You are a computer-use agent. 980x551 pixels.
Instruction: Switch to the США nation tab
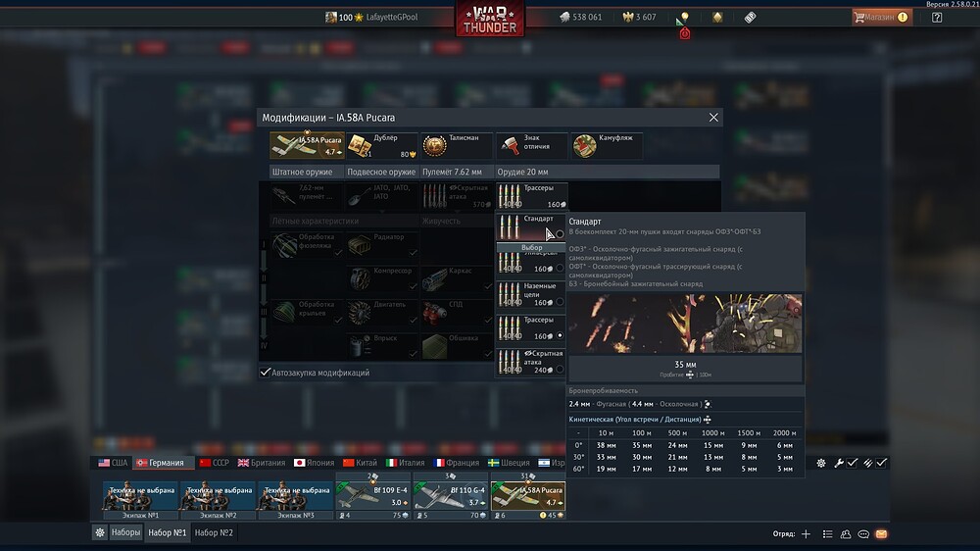[113, 463]
